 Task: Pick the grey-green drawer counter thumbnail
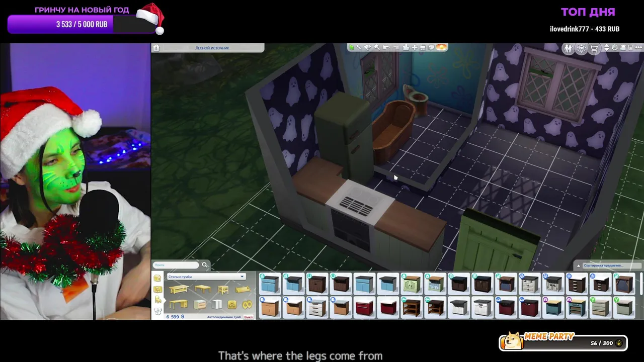click(601, 307)
